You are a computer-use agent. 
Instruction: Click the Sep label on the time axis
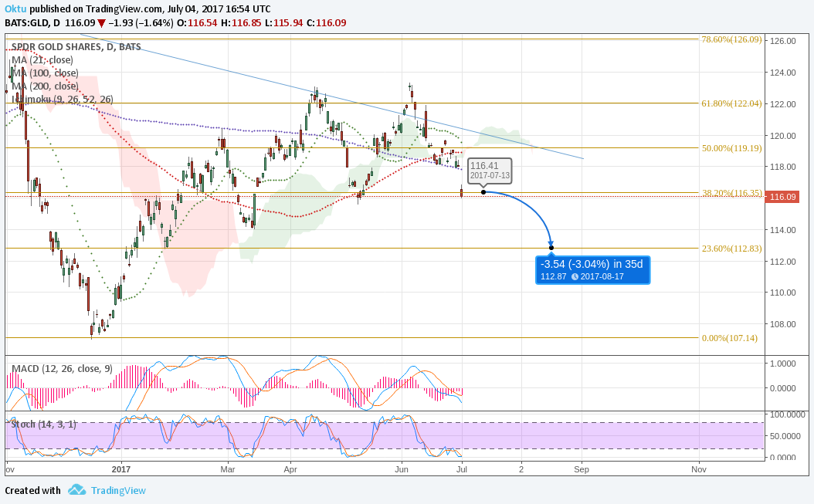point(582,469)
